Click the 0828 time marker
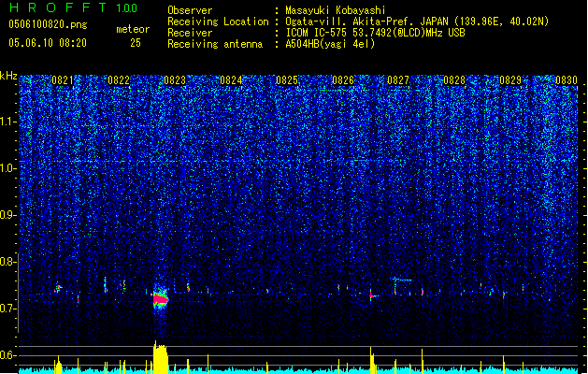588x374 pixels. 454,80
